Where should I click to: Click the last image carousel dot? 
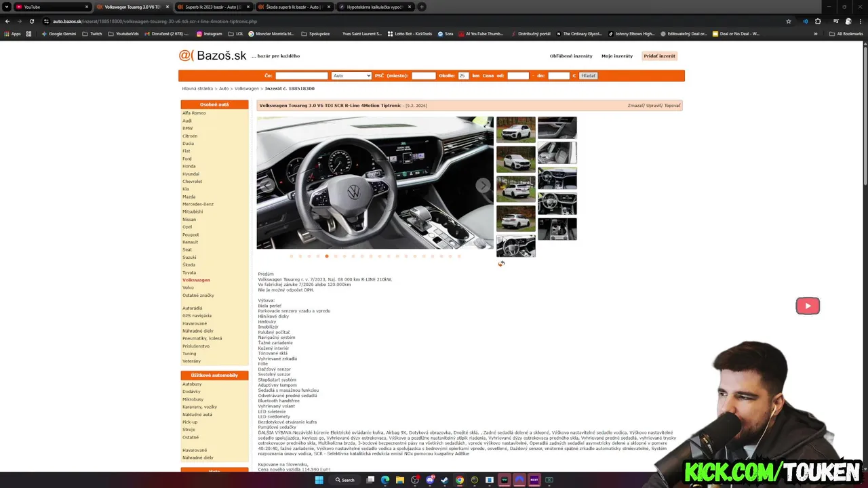[x=459, y=256]
